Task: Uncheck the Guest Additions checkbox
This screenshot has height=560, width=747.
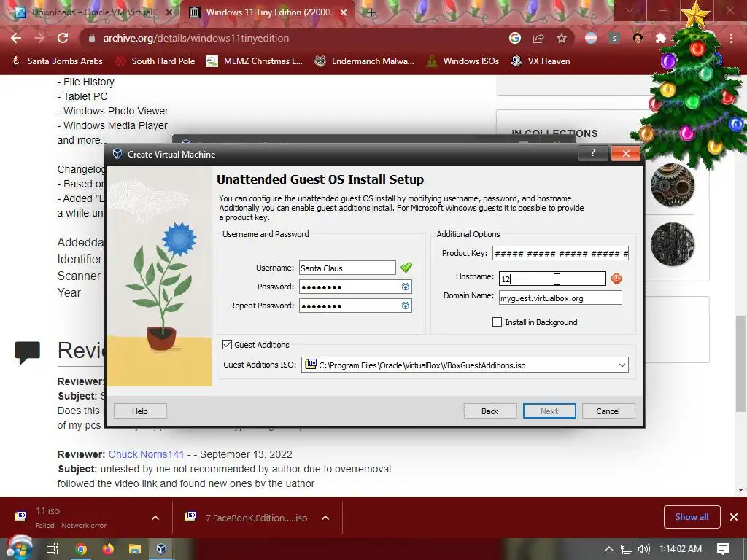Action: tap(228, 345)
